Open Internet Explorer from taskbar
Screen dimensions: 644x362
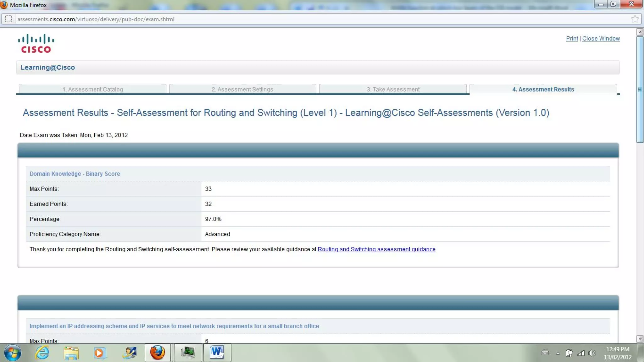(42, 353)
